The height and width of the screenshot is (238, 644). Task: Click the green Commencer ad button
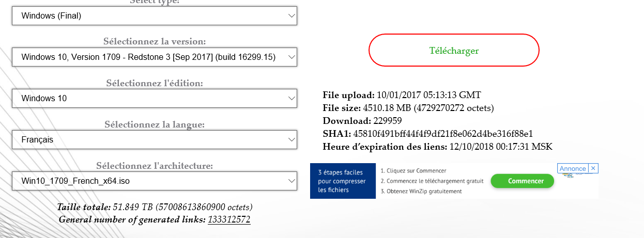click(x=522, y=181)
